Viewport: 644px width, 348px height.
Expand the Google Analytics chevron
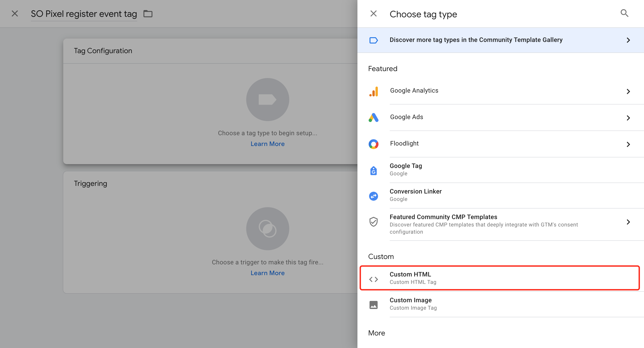tap(628, 91)
